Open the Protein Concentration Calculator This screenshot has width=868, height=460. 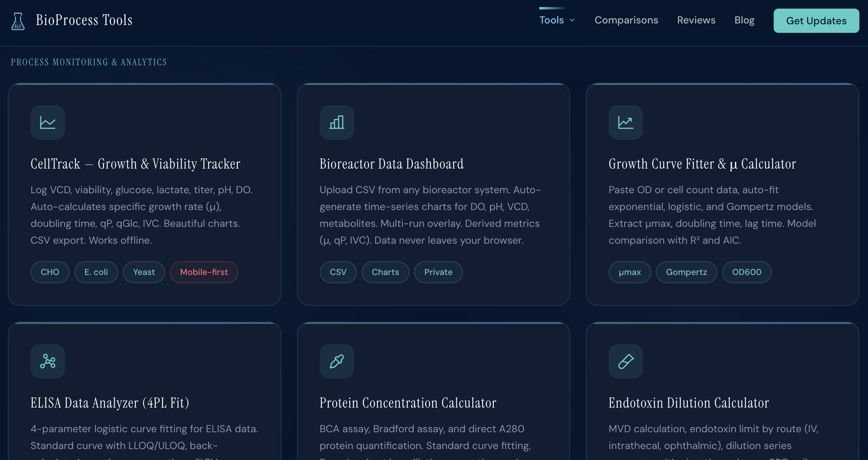tap(408, 403)
